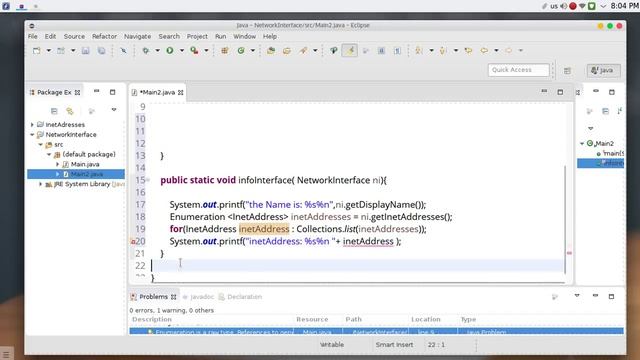Click the Open Perspective icon

[567, 71]
